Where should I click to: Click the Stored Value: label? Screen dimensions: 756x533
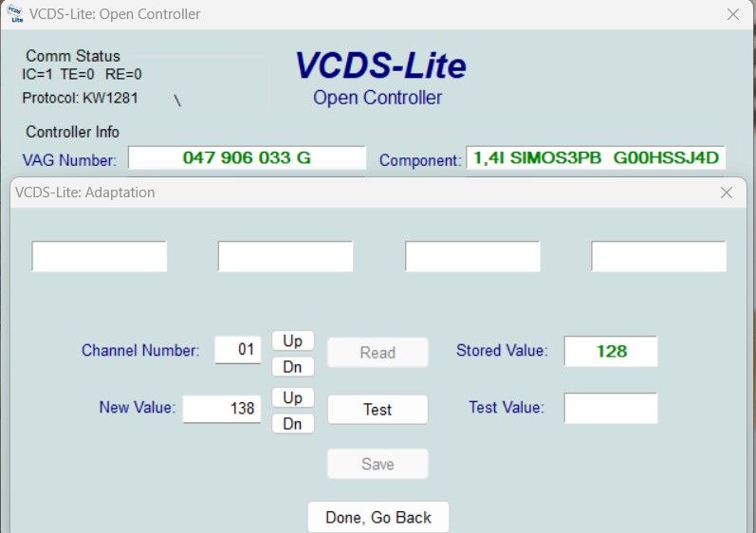tap(502, 350)
